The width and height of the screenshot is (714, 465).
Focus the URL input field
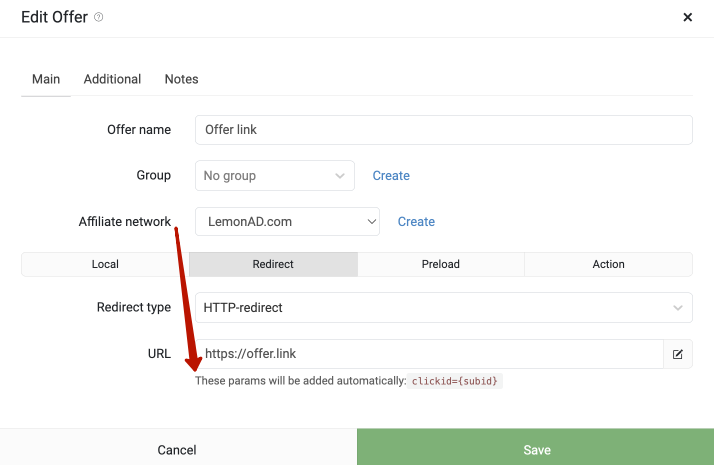point(429,354)
